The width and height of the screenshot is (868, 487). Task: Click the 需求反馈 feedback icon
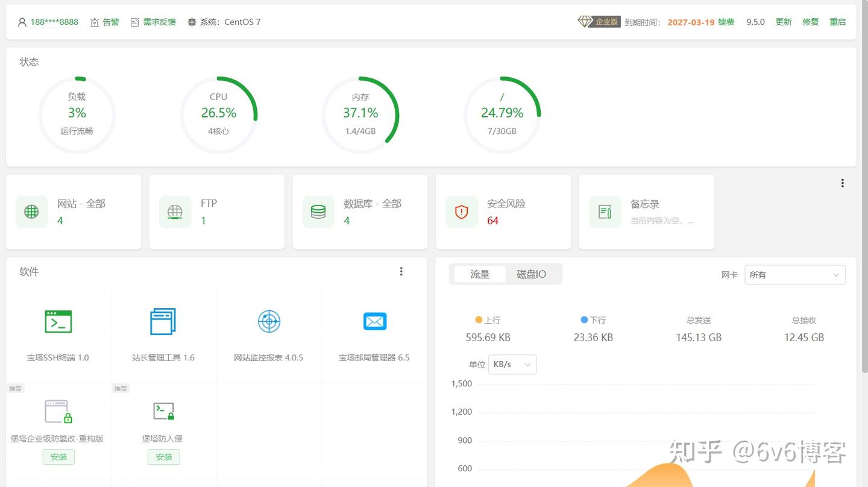point(135,22)
